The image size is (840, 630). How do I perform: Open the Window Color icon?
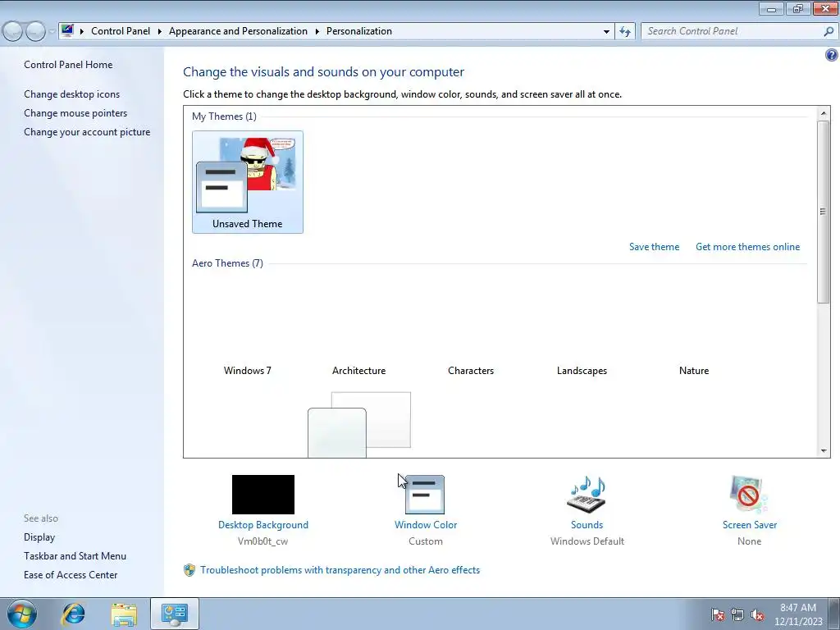coord(426,495)
